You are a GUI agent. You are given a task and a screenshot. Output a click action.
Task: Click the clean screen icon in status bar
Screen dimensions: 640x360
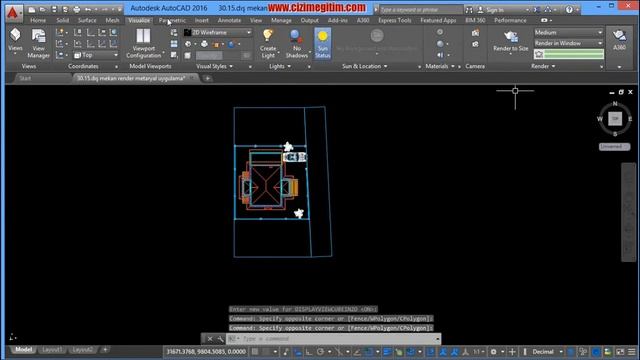tap(620, 352)
